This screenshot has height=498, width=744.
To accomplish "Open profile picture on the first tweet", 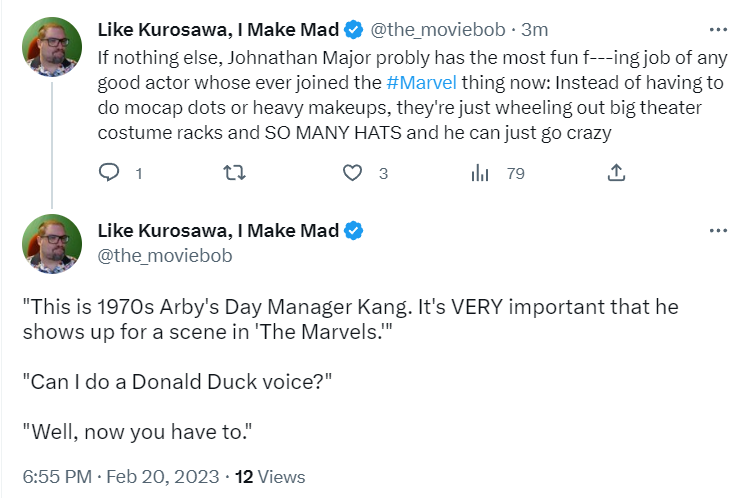I will 52,47.
